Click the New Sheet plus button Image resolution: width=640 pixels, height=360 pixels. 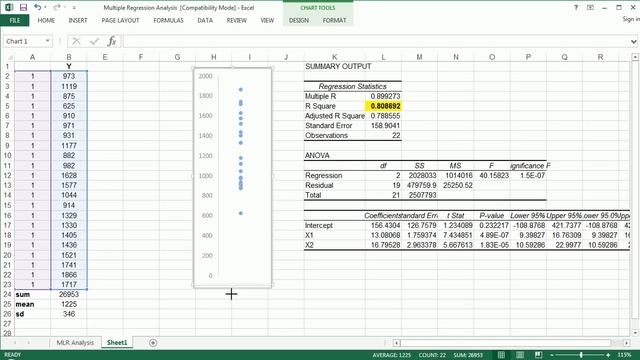153,343
